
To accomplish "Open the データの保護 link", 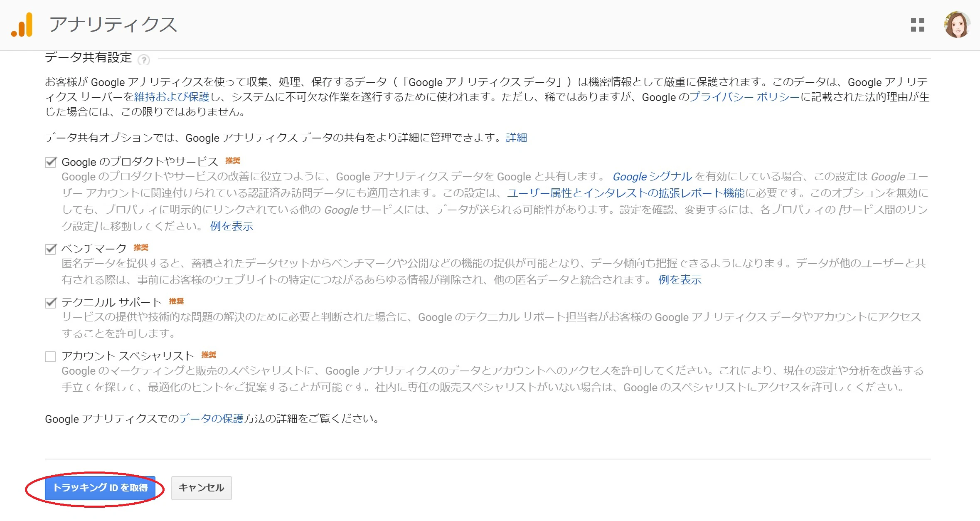I will pos(211,419).
